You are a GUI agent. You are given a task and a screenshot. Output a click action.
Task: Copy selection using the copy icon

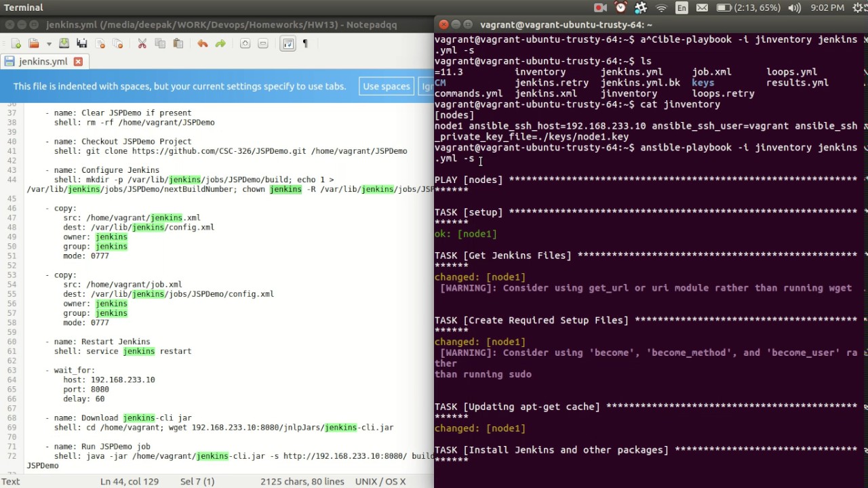click(x=160, y=43)
